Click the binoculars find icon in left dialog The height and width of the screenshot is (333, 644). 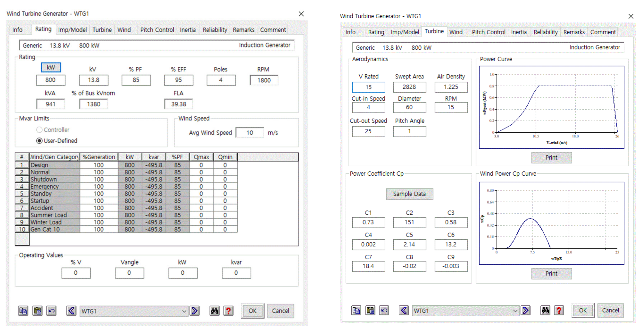pos(214,311)
